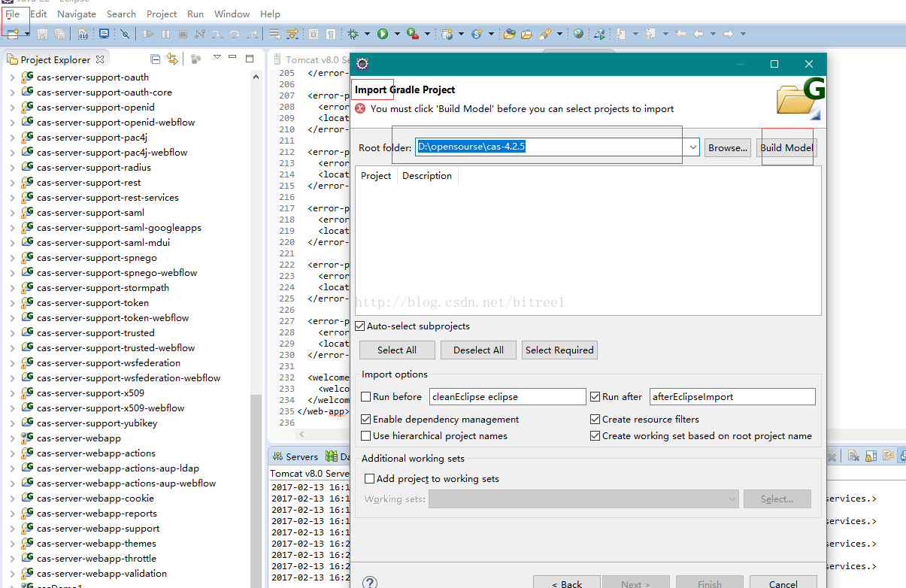Image resolution: width=906 pixels, height=588 pixels.
Task: Toggle Enable dependency management checkbox
Action: pos(366,420)
